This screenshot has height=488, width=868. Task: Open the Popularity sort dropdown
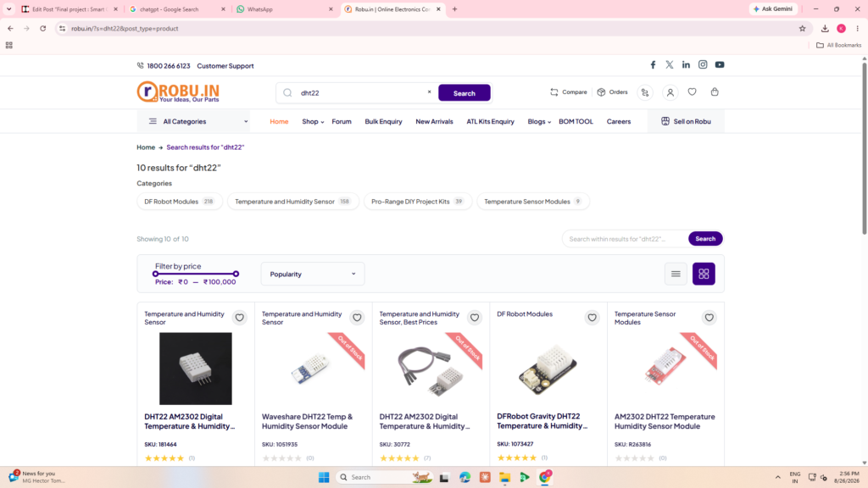pyautogui.click(x=313, y=274)
